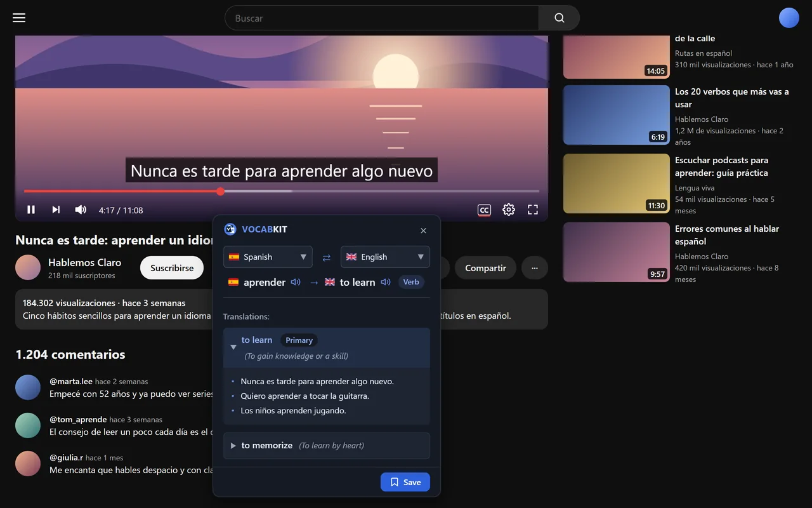
Task: Open video settings gear
Action: 509,210
